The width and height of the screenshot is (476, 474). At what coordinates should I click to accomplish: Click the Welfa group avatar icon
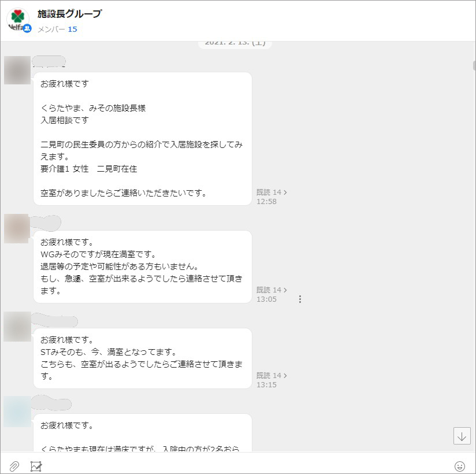pyautogui.click(x=18, y=20)
